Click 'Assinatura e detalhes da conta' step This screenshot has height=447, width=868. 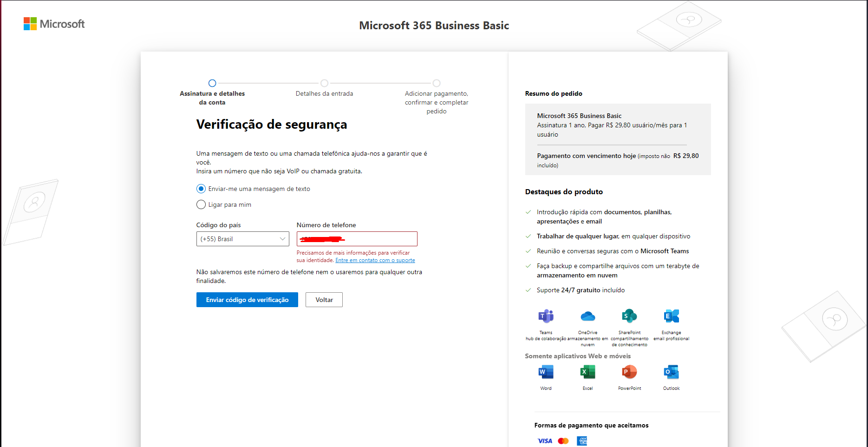[212, 92]
